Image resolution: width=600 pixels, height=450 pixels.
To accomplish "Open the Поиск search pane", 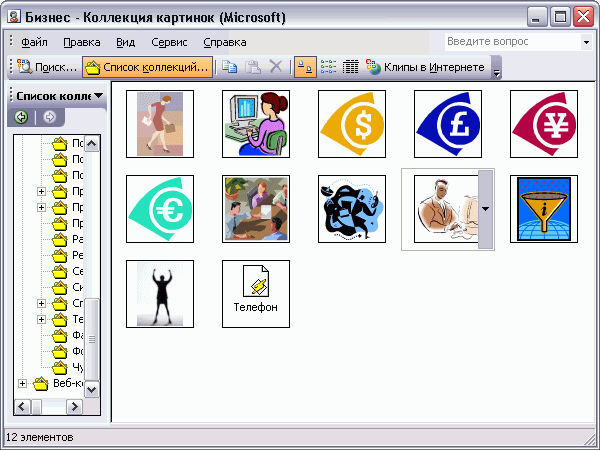I will pos(47,67).
